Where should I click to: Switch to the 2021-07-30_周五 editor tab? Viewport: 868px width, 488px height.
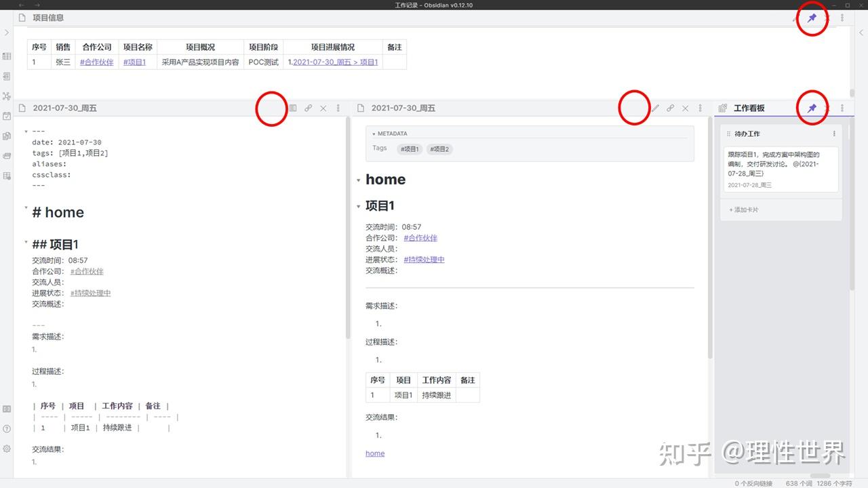(64, 108)
